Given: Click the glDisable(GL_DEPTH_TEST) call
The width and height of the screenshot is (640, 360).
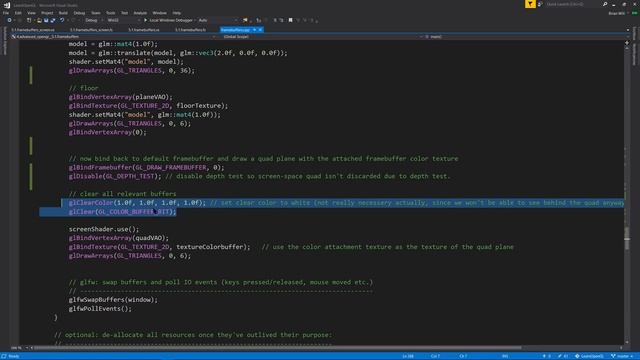Looking at the screenshot, I should pos(115,176).
